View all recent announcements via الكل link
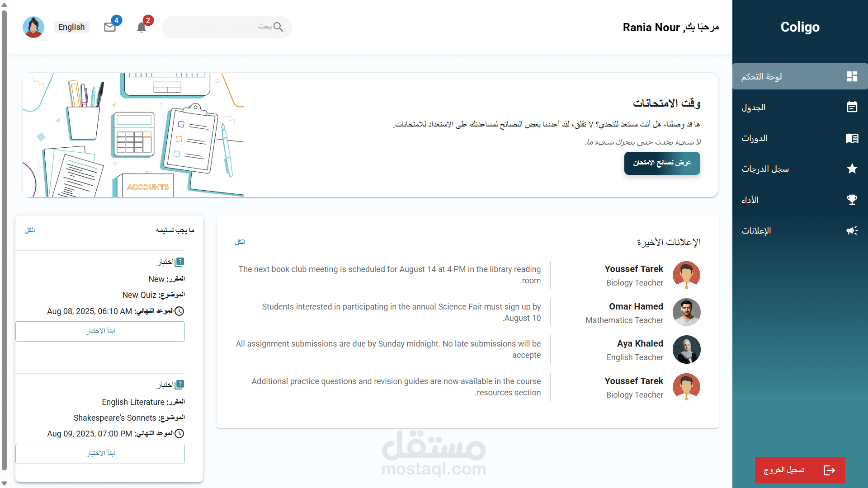 tap(240, 242)
